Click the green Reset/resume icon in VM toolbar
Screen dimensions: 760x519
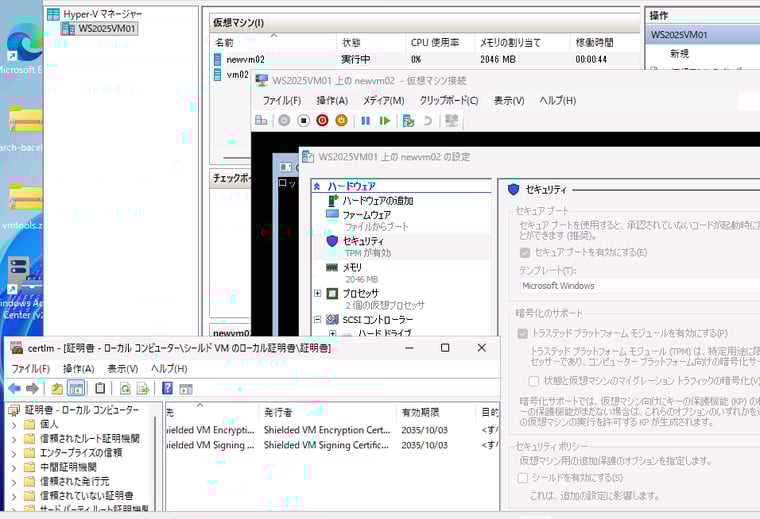385,120
